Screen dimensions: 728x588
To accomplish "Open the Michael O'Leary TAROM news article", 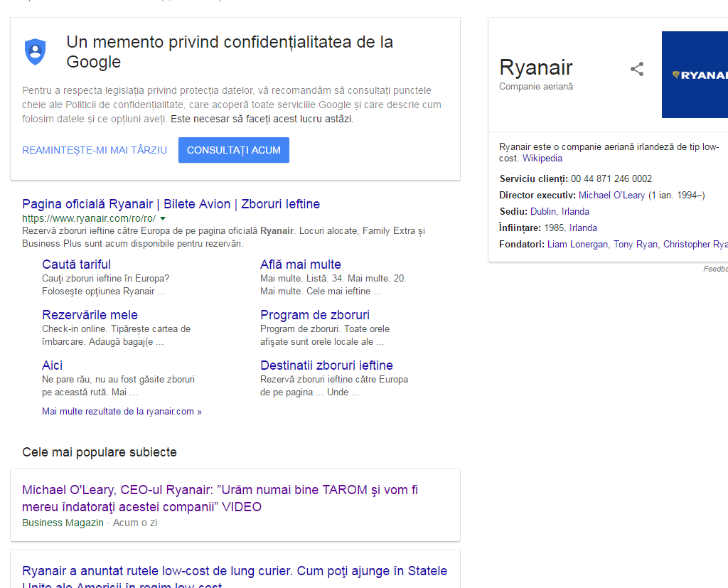I will pyautogui.click(x=220, y=498).
